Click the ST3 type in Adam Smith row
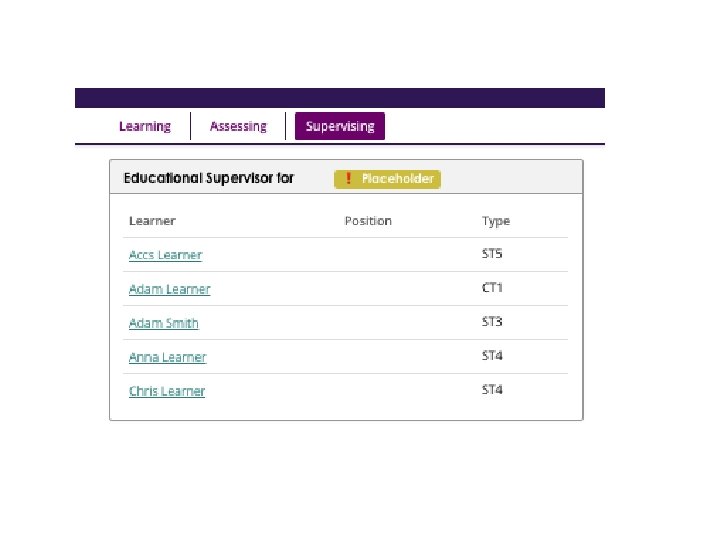 coord(492,321)
